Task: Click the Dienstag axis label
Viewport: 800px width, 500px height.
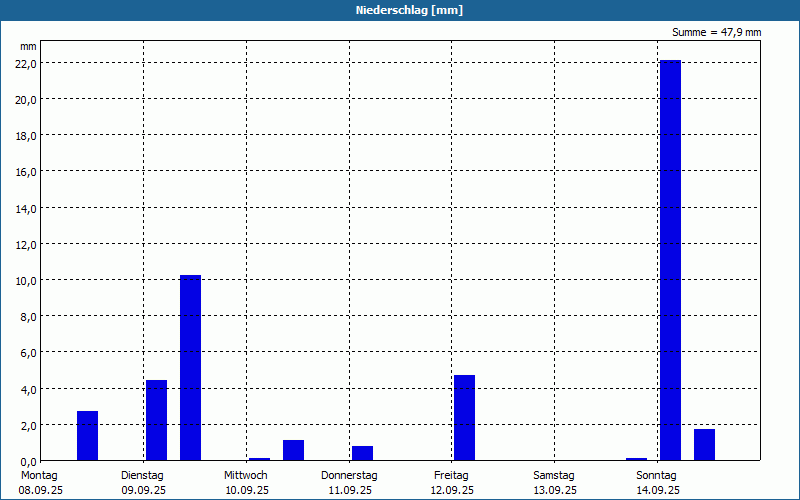Action: coord(142,475)
